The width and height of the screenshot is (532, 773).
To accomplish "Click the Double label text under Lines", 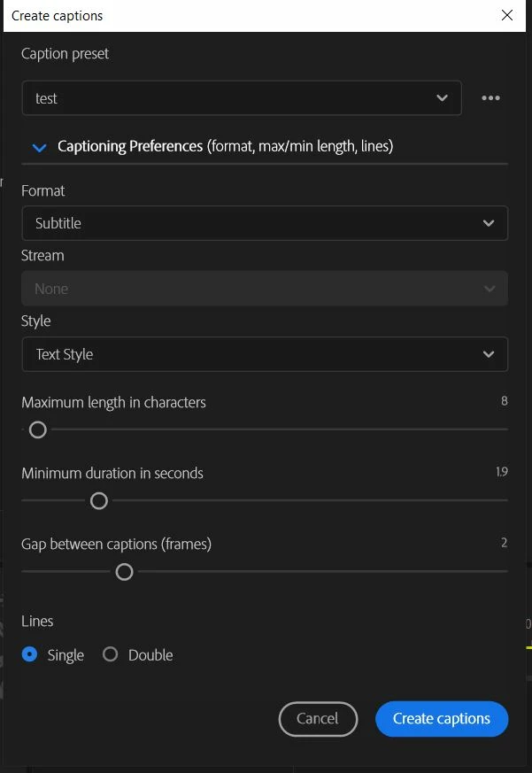I will coord(150,655).
